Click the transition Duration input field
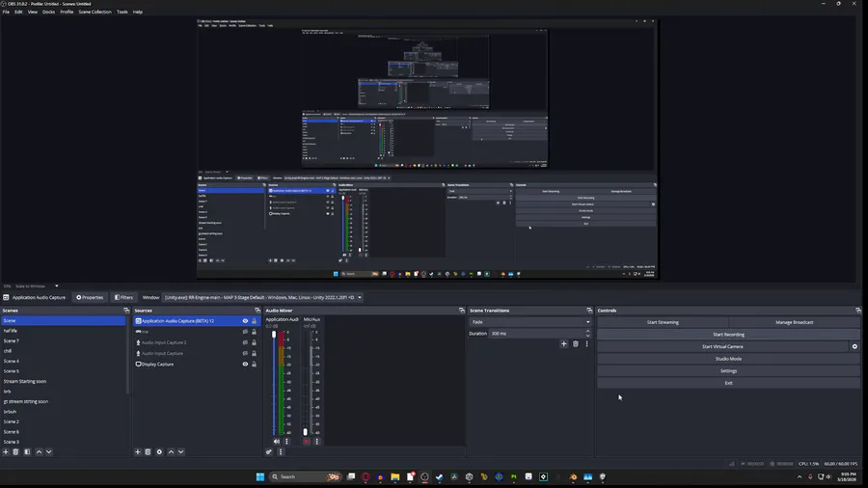 (x=537, y=334)
